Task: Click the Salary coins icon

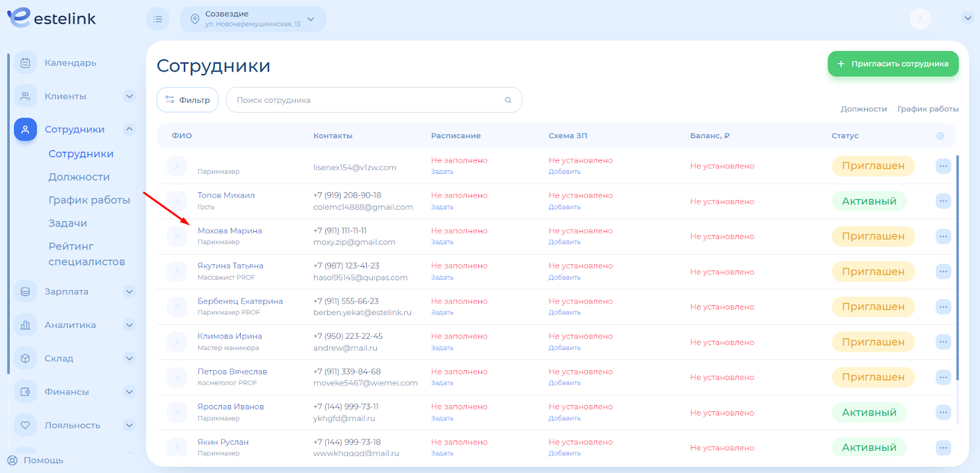Action: tap(25, 292)
